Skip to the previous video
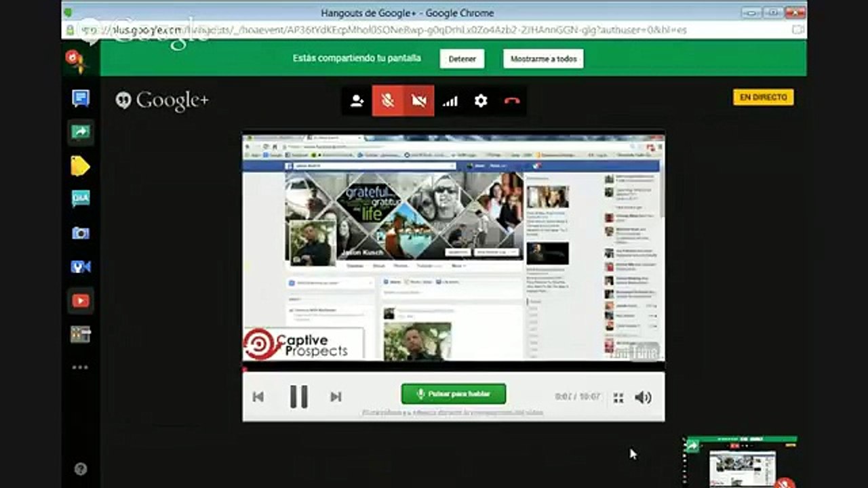The image size is (868, 488). (258, 397)
